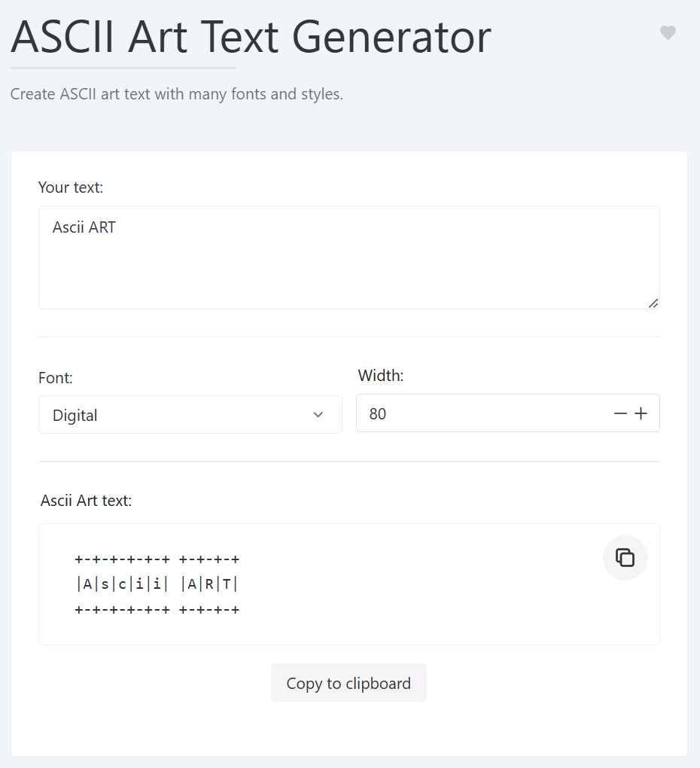Click the ASCII Art Text Generator heading
The image size is (700, 768).
(x=251, y=35)
